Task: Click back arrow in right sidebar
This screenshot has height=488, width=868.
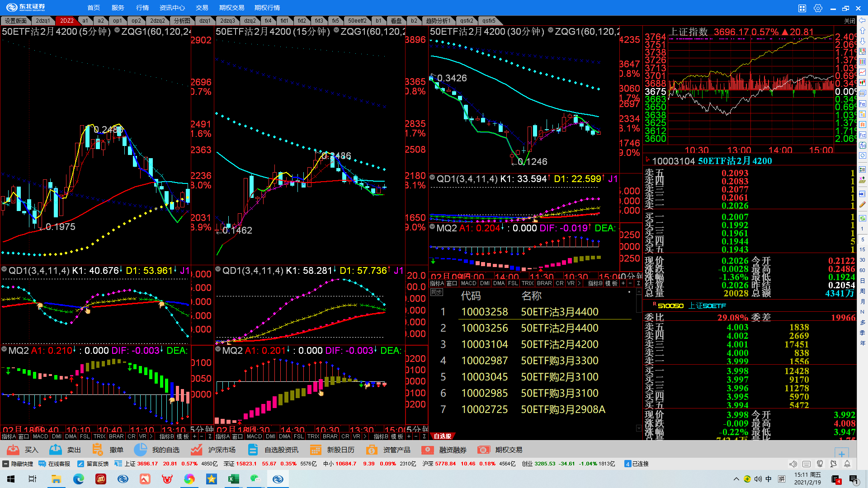Action: click(x=863, y=20)
